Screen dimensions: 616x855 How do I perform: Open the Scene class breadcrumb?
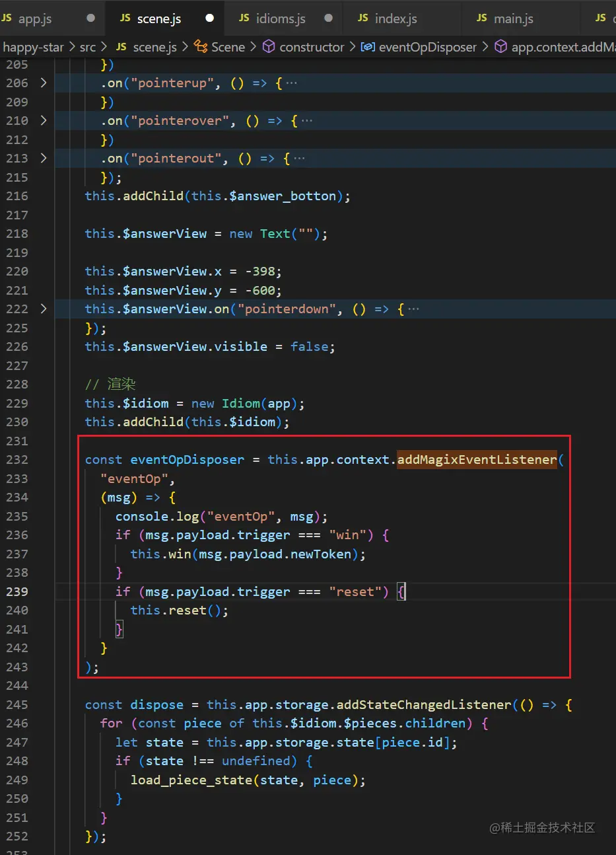228,47
